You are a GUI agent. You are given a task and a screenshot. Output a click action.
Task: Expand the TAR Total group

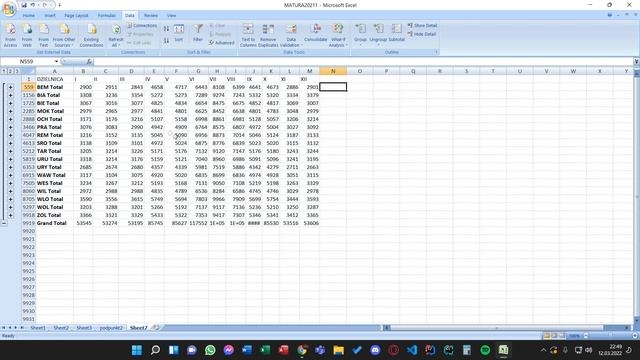pos(10,151)
